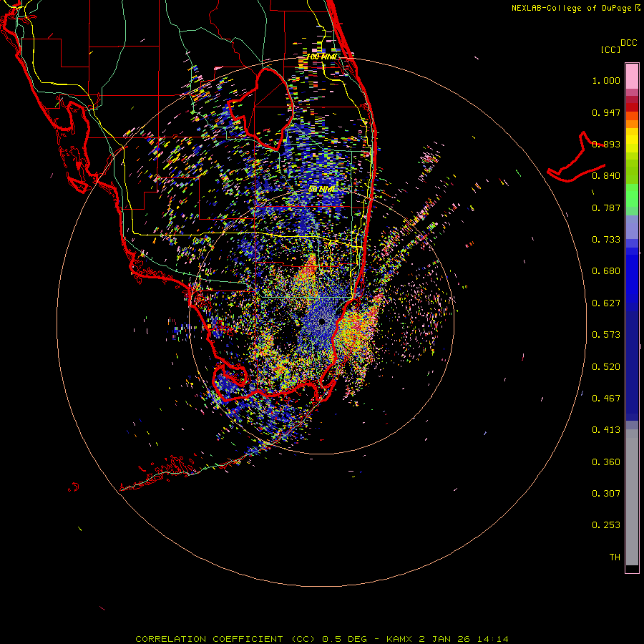The width and height of the screenshot is (644, 644).
Task: Click the 0.520 scale value
Action: (606, 367)
